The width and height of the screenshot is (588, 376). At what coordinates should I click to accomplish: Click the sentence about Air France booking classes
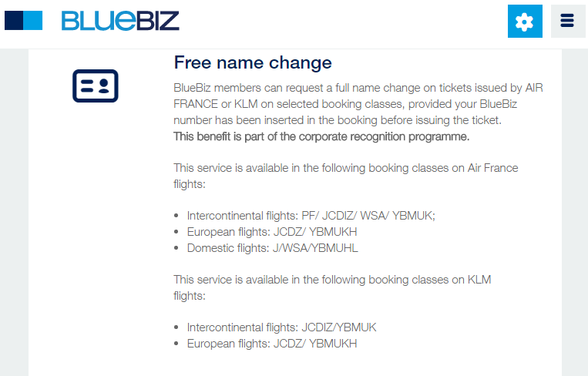pos(346,176)
